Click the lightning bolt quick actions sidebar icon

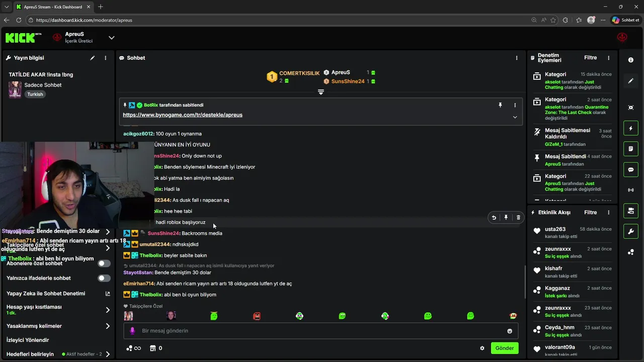pos(630,128)
